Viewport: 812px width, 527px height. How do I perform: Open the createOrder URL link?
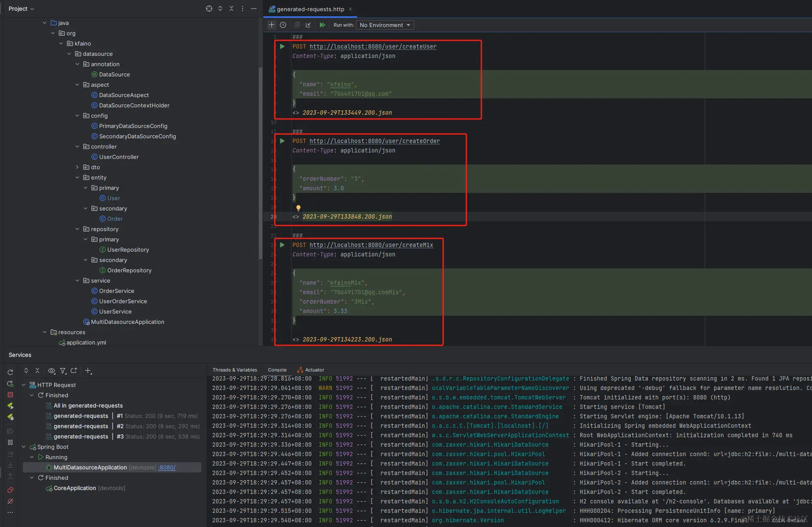tap(374, 141)
